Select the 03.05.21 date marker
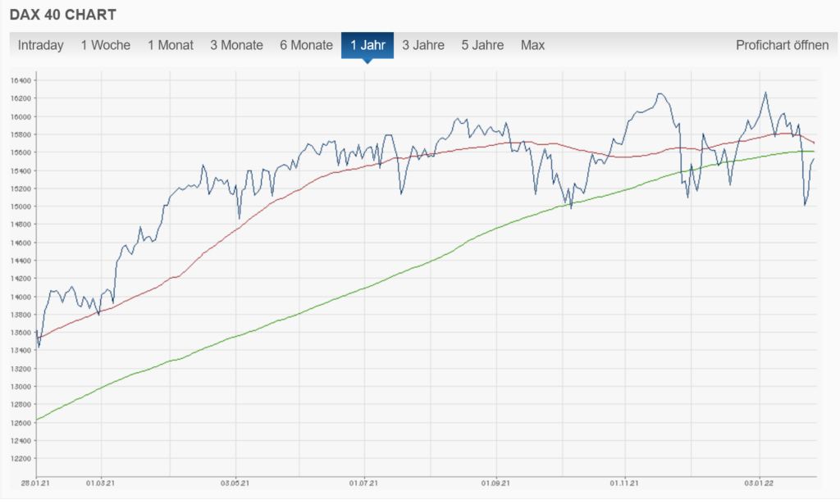 [x=235, y=483]
